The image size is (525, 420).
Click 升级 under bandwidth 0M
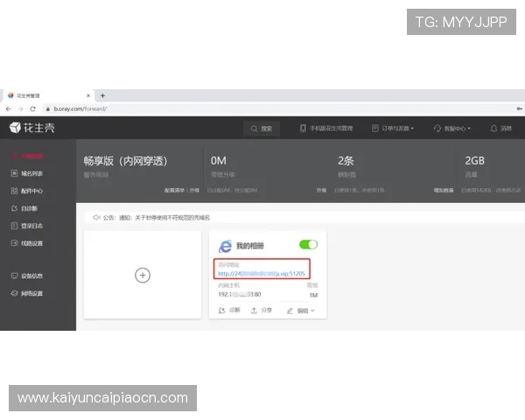321,190
